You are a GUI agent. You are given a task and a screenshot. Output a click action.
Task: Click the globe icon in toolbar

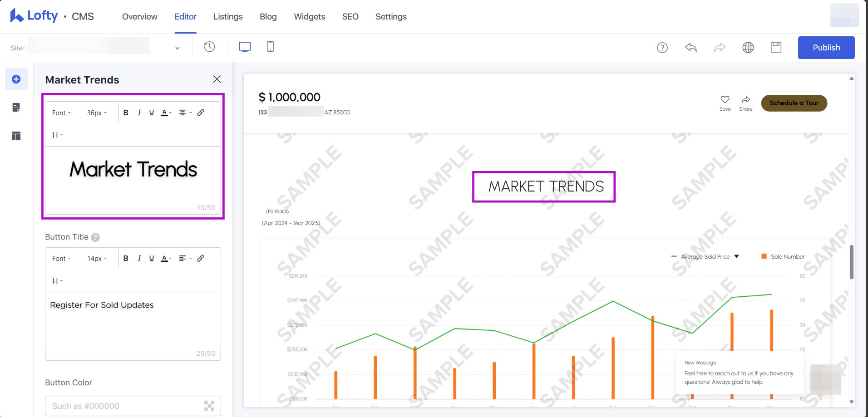point(748,48)
